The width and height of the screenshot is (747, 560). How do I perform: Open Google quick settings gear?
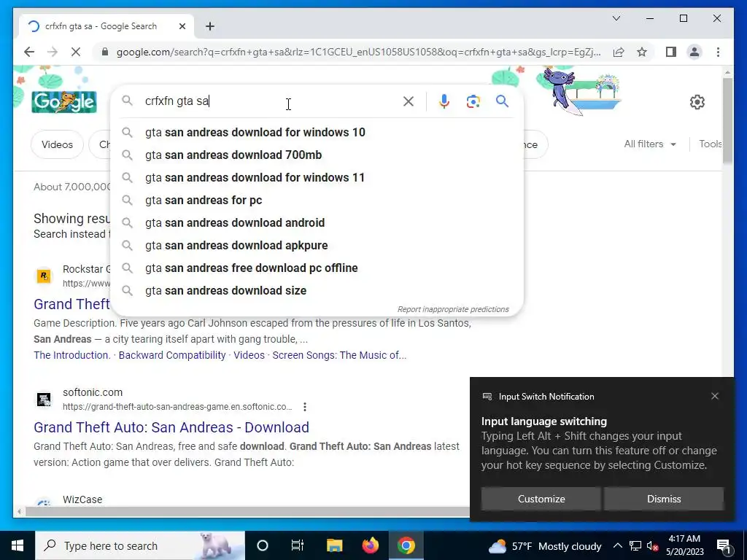click(697, 101)
